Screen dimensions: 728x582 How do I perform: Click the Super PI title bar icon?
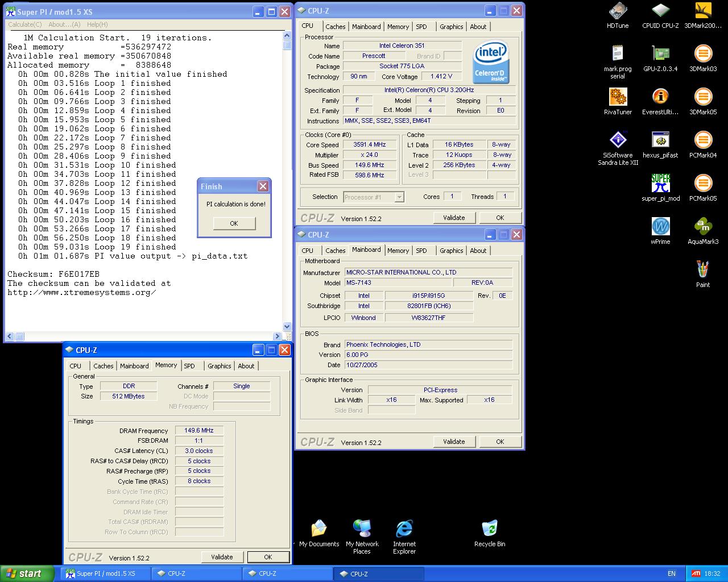click(10, 11)
